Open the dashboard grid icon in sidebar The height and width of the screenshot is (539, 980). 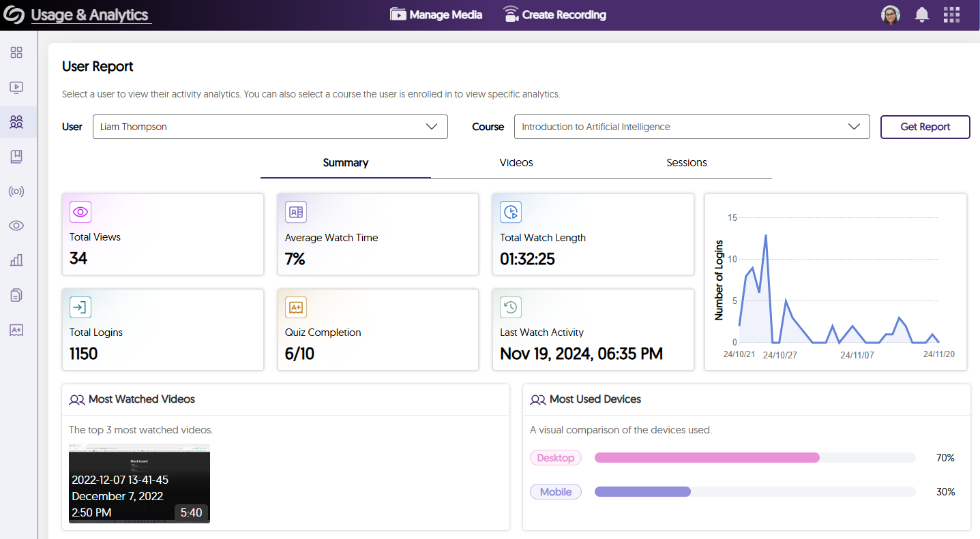pyautogui.click(x=16, y=52)
